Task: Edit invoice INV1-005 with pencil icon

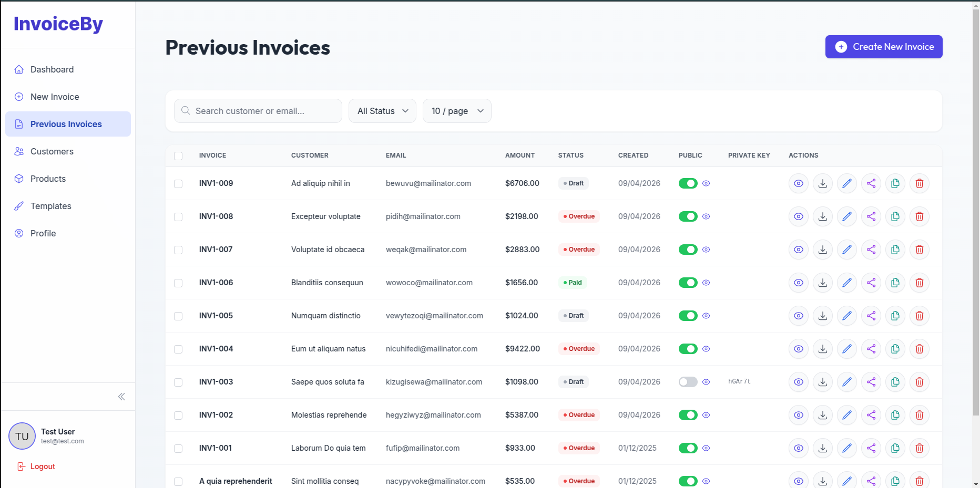Action: (x=847, y=316)
